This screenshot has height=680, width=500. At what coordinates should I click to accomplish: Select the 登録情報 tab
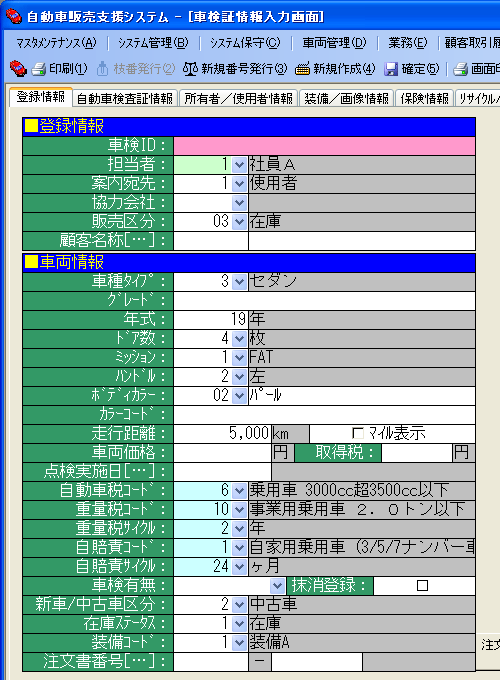point(41,97)
